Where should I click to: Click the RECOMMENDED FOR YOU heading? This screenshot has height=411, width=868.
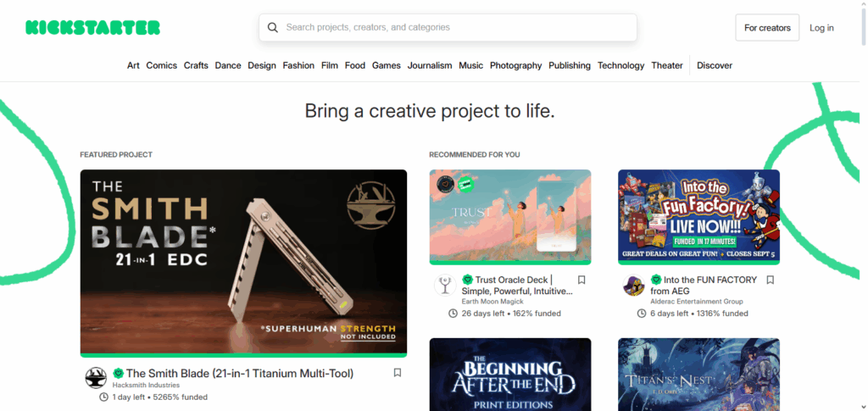click(475, 155)
